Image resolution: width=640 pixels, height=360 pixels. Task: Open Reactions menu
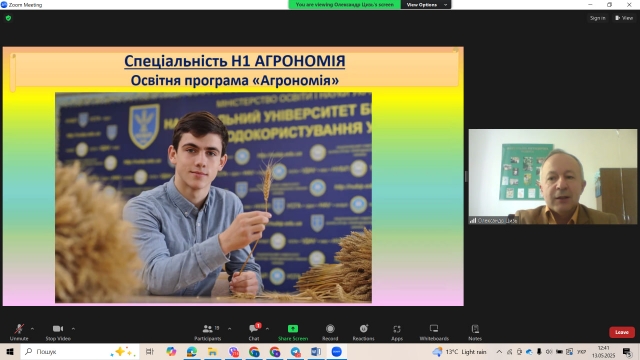pos(363,332)
